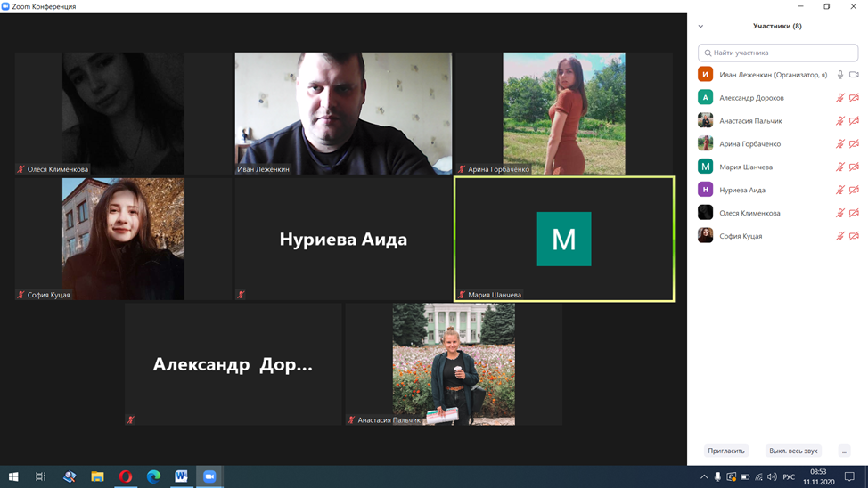
Task: Open Windows Start menu
Action: click(14, 476)
